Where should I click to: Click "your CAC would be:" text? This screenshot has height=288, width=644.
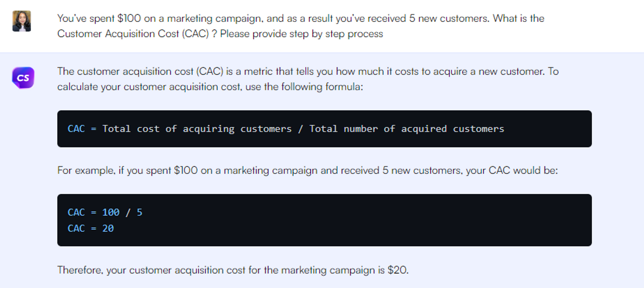[523, 170]
